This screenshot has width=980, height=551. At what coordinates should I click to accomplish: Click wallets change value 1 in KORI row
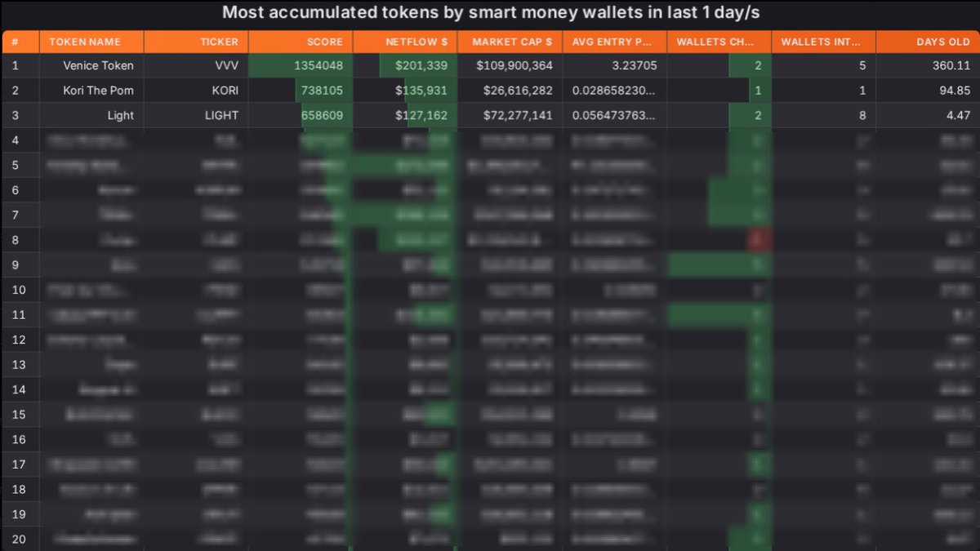click(759, 91)
